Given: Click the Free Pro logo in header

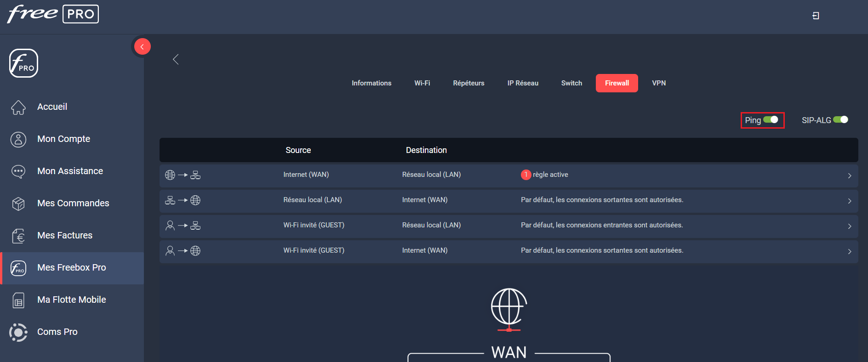Looking at the screenshot, I should point(53,14).
